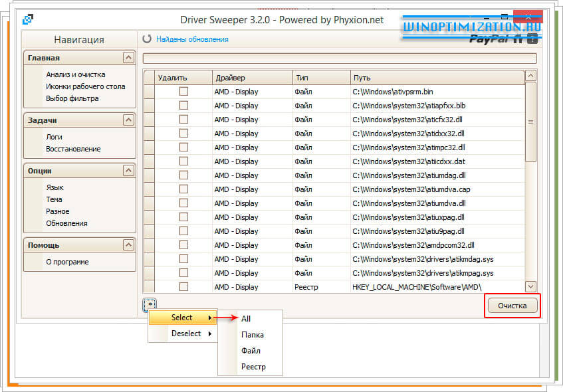The height and width of the screenshot is (392, 563).
Task: Open the Select submenu arrow
Action: [211, 318]
